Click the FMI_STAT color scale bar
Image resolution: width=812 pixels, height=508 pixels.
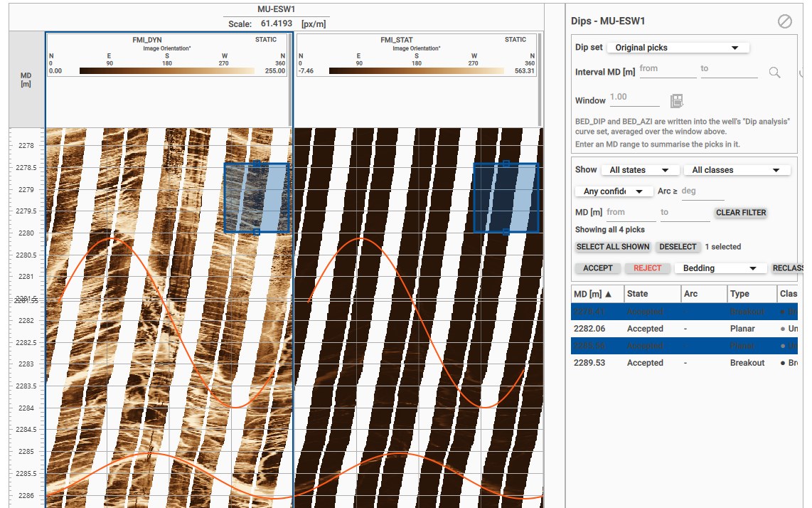click(417, 71)
